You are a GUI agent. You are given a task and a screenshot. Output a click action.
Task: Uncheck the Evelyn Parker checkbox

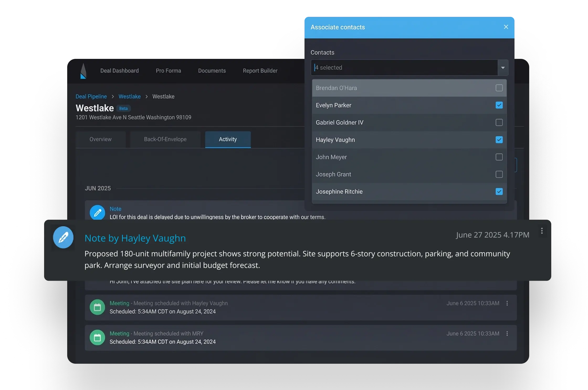(499, 105)
